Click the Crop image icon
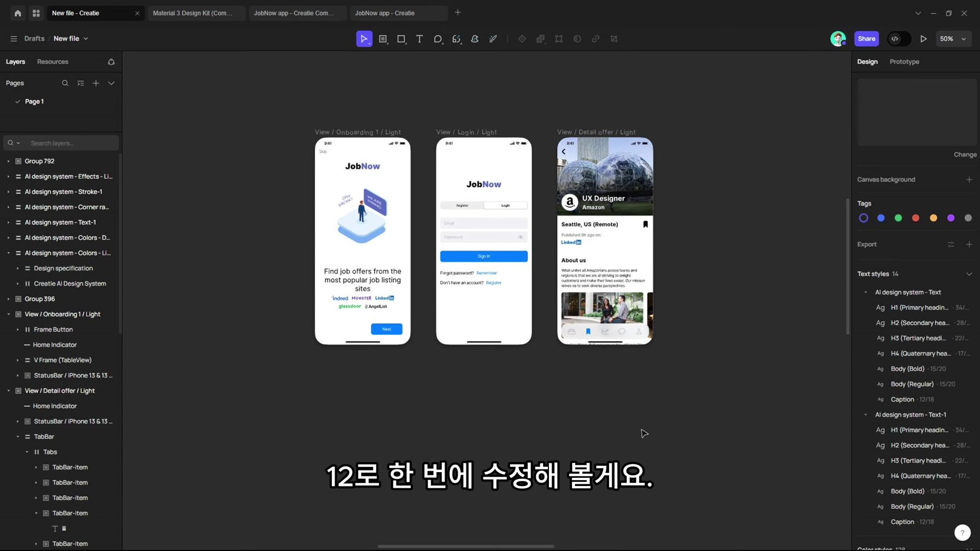Screen dimensions: 980x551 (x=614, y=39)
